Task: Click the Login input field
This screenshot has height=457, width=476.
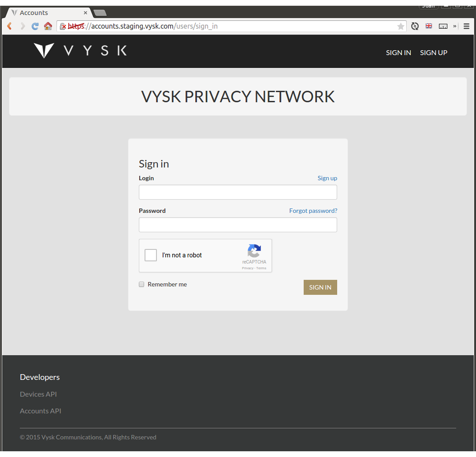Action: click(x=238, y=193)
